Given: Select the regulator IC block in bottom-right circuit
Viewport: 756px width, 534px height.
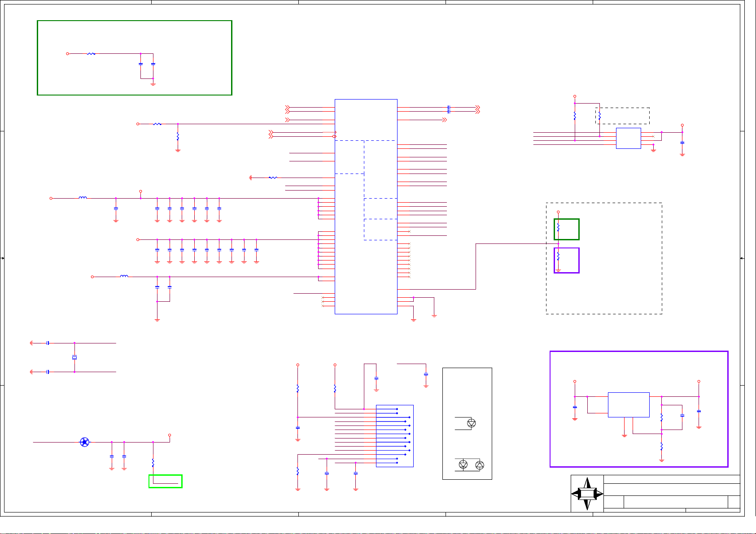Looking at the screenshot, I should click(629, 405).
